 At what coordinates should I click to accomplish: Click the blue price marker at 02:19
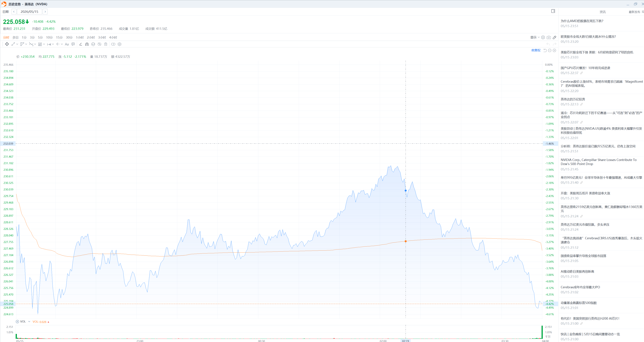406,191
